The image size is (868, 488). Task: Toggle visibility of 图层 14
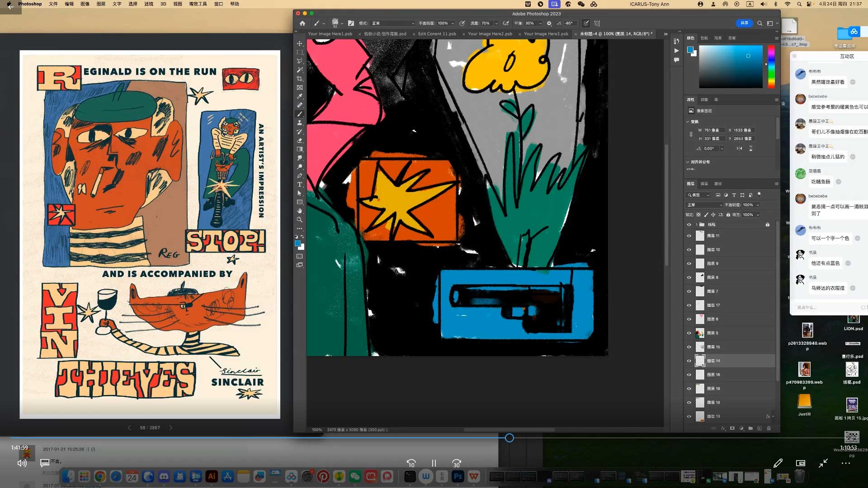(689, 361)
